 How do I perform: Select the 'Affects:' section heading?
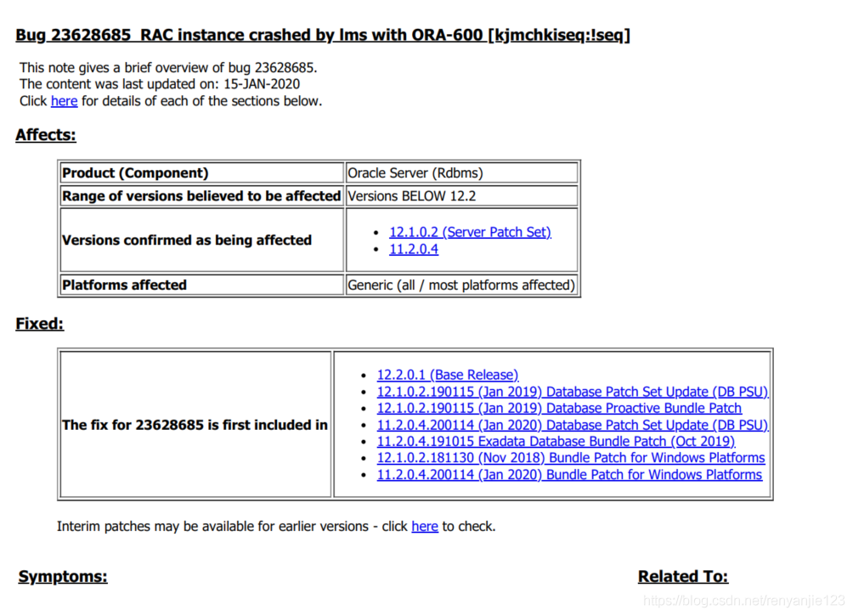pyautogui.click(x=46, y=135)
